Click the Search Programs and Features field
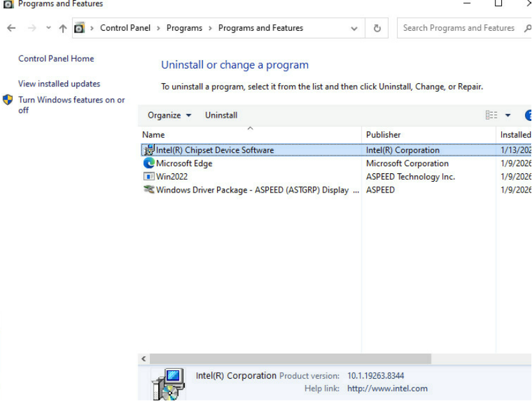The image size is (532, 401). coord(458,28)
